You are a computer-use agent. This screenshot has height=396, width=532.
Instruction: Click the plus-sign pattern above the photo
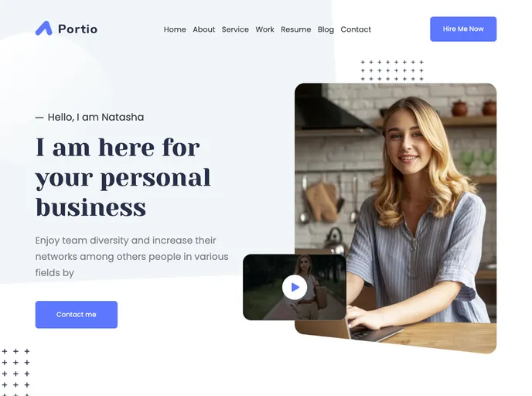coord(392,70)
